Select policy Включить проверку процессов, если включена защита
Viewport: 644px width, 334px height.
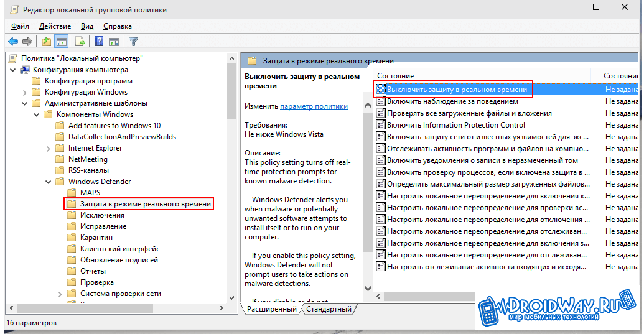pos(488,172)
